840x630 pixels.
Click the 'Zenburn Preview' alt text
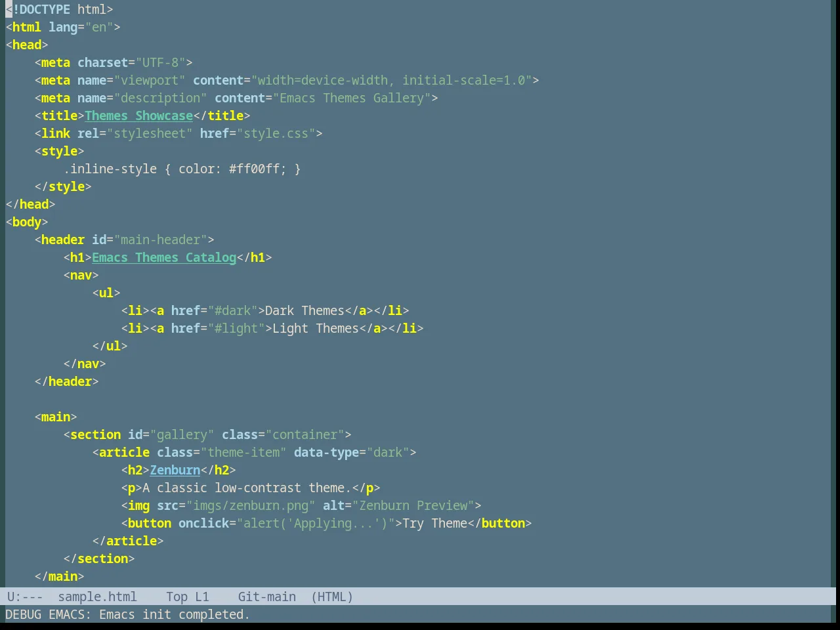point(413,505)
